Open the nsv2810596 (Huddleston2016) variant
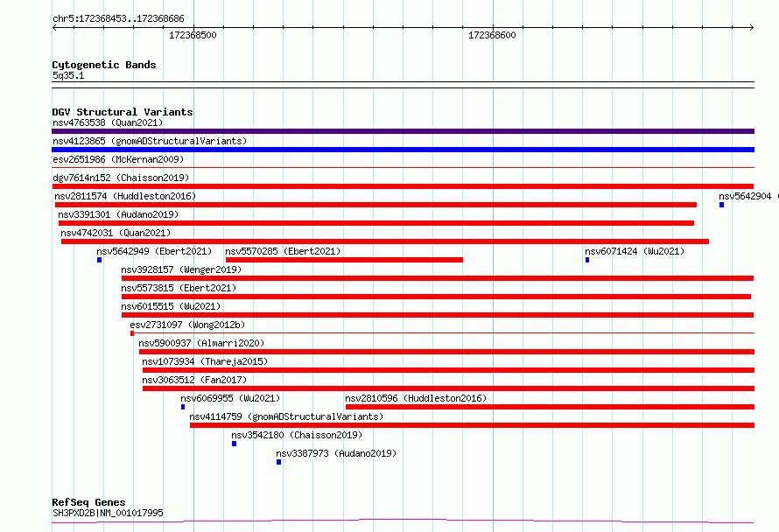 (x=416, y=398)
